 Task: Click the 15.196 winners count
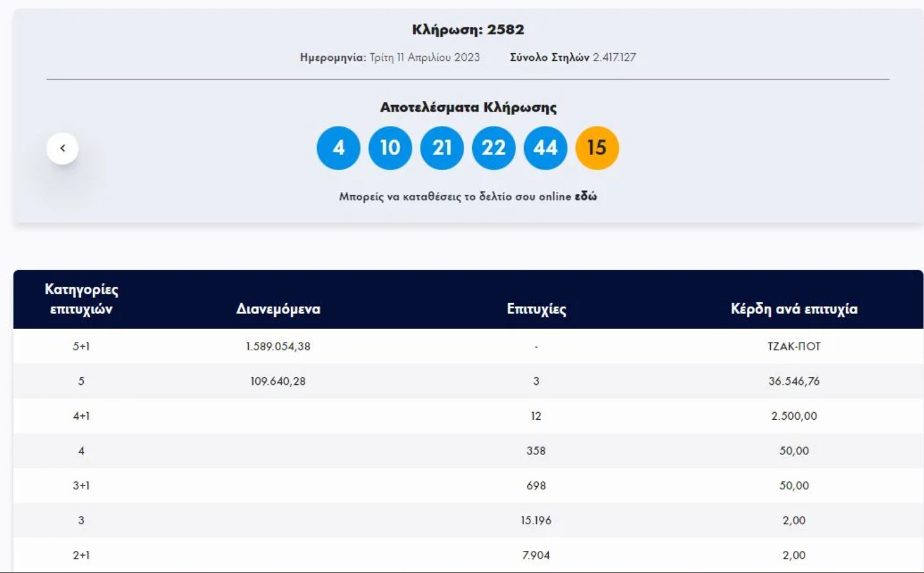coord(536,520)
